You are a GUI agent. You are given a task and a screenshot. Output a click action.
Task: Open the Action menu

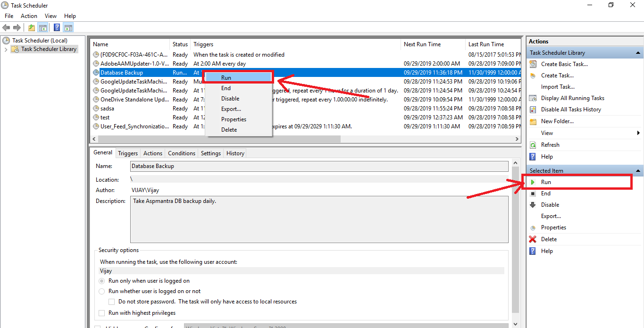29,16
